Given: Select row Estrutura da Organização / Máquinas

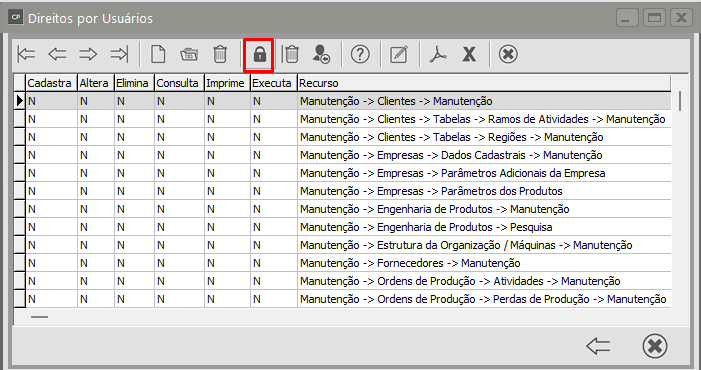Looking at the screenshot, I should [342, 245].
